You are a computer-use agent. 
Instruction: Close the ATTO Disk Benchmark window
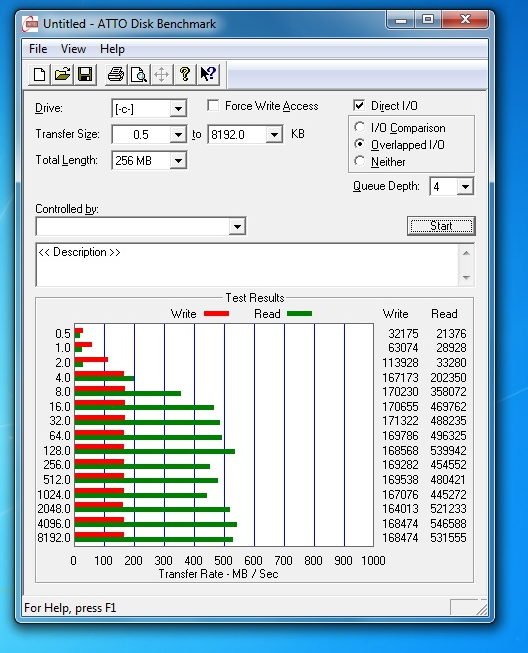[465, 20]
